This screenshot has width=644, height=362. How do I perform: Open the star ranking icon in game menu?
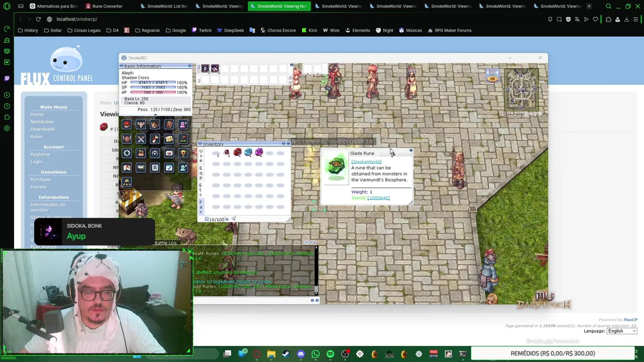pos(127,182)
